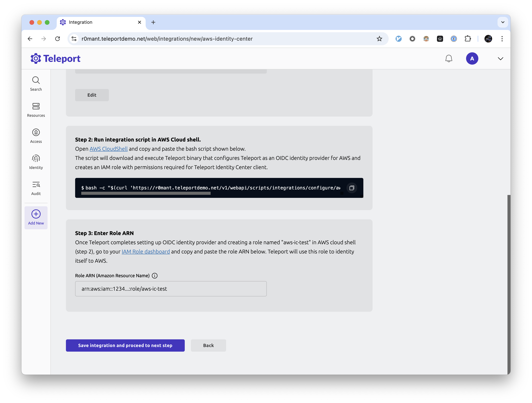The image size is (532, 403).
Task: Open the Audit panel
Action: pyautogui.click(x=36, y=188)
